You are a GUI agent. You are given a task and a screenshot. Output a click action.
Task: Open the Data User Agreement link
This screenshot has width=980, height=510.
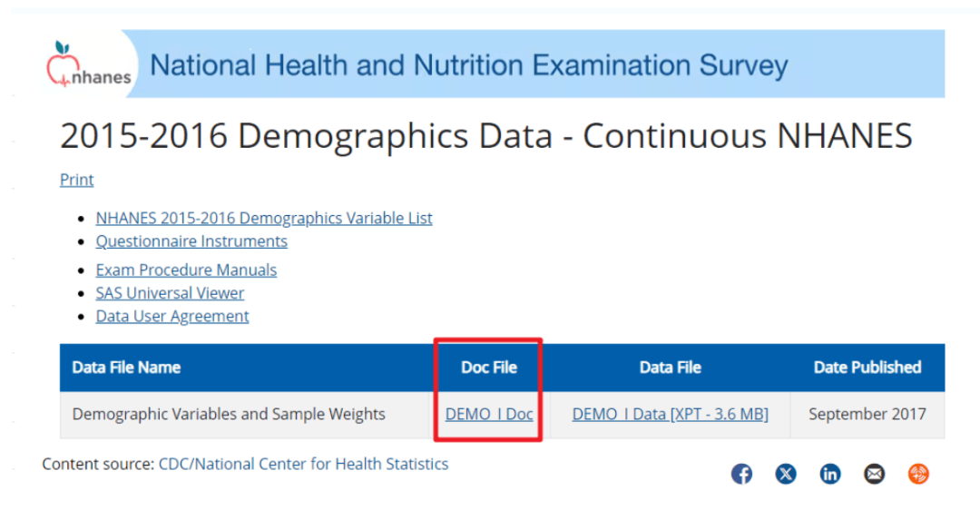click(x=172, y=317)
